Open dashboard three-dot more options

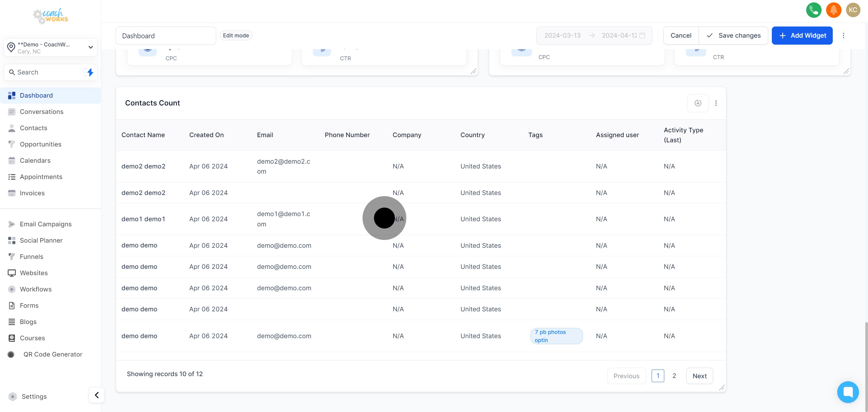pos(843,35)
